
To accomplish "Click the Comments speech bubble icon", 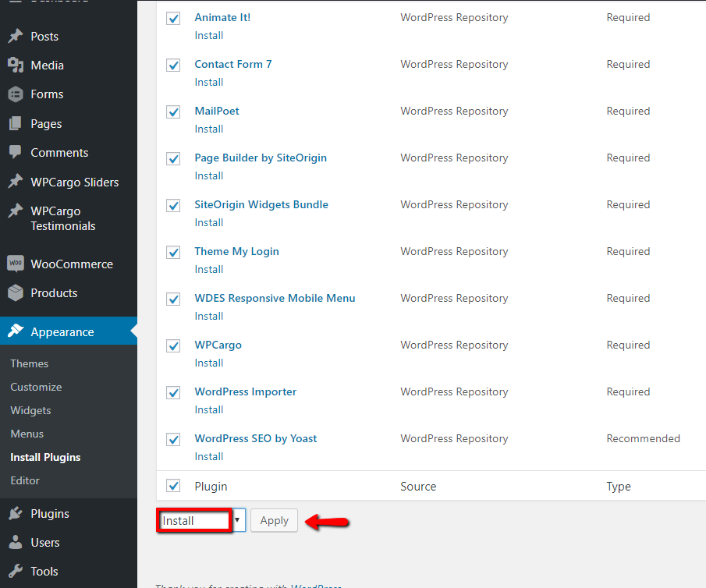I will click(16, 153).
